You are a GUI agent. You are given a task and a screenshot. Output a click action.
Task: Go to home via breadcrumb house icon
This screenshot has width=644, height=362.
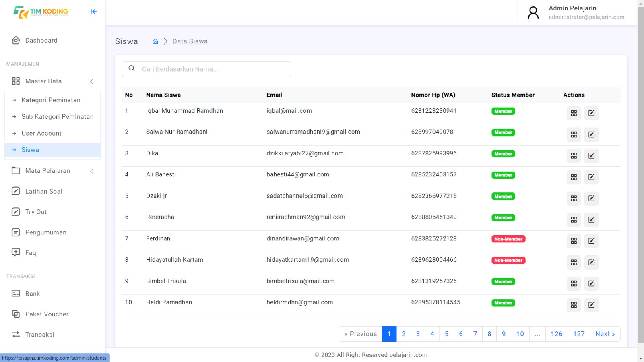click(155, 41)
